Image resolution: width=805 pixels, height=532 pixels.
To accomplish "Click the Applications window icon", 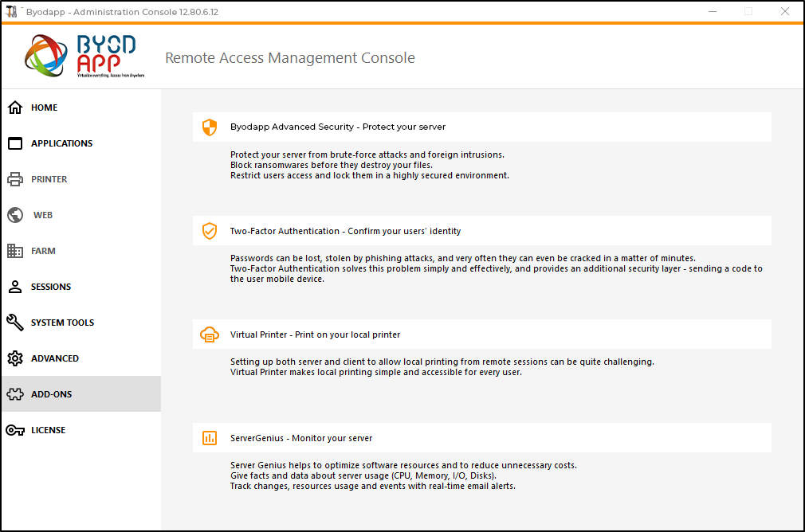I will pos(15,143).
